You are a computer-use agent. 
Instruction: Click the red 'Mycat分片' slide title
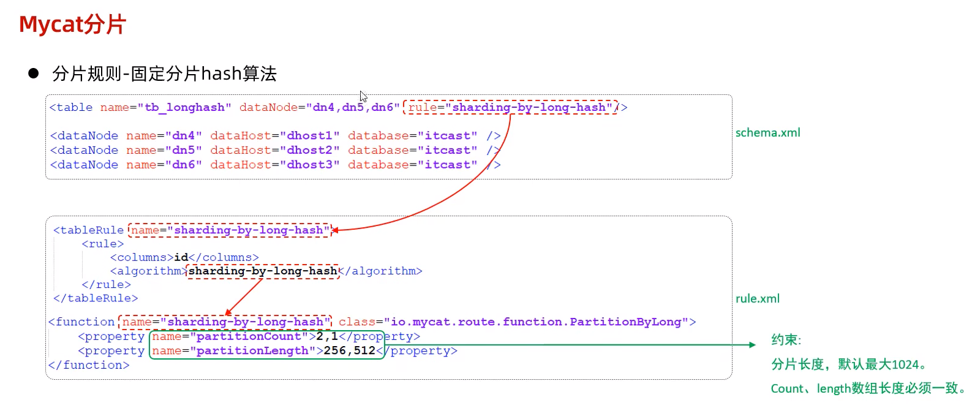click(72, 25)
